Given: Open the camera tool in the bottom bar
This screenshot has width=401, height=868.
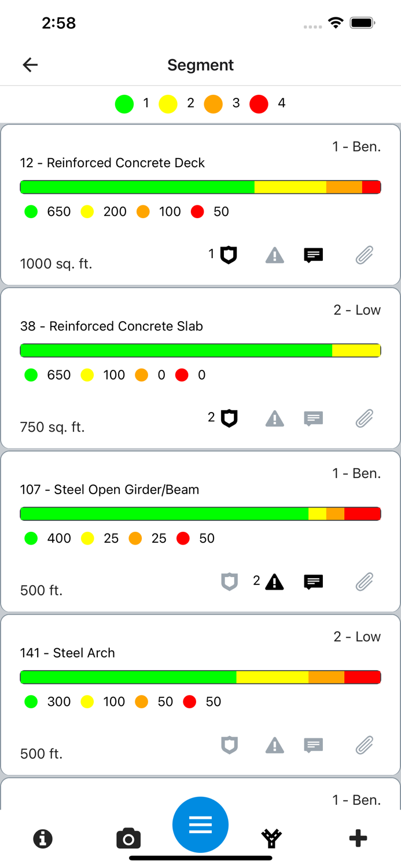Looking at the screenshot, I should [128, 838].
